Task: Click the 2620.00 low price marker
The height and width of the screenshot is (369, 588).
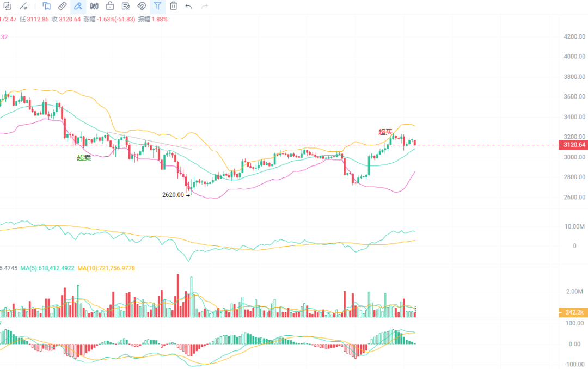Action: point(174,195)
